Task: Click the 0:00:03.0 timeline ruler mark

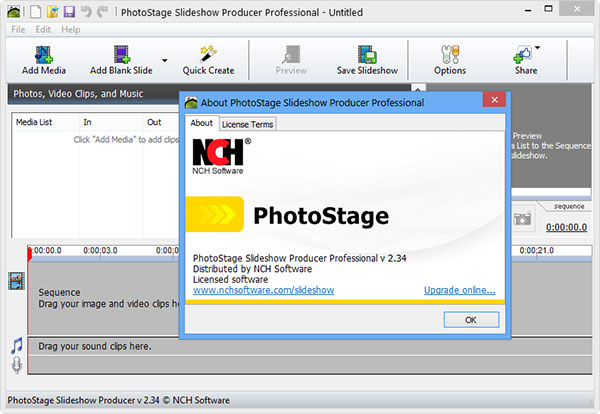Action: tap(100, 250)
